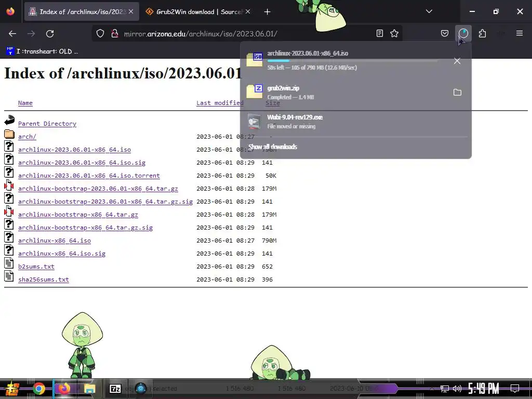Download archlinux-2023.06.01-x86_64.iso

74,150
